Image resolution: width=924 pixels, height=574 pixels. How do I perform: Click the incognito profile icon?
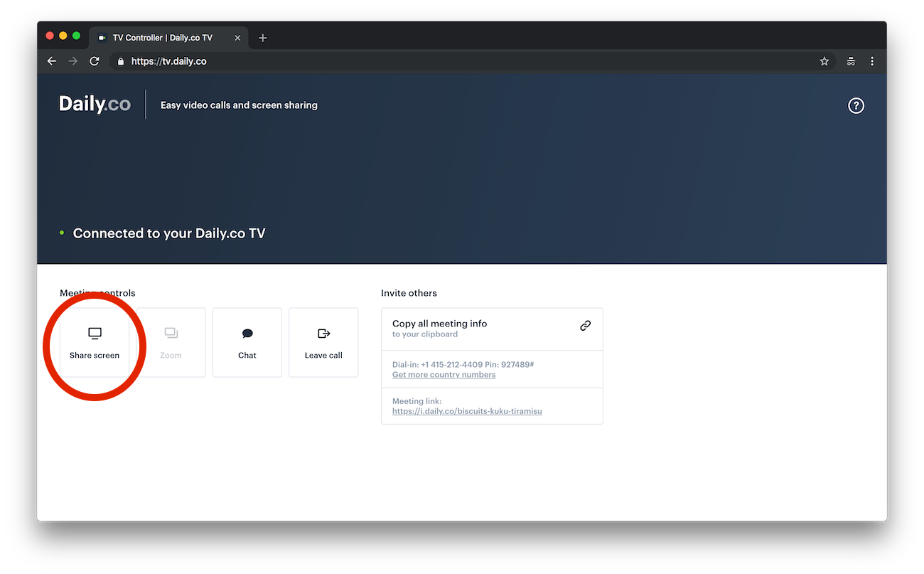(x=851, y=61)
